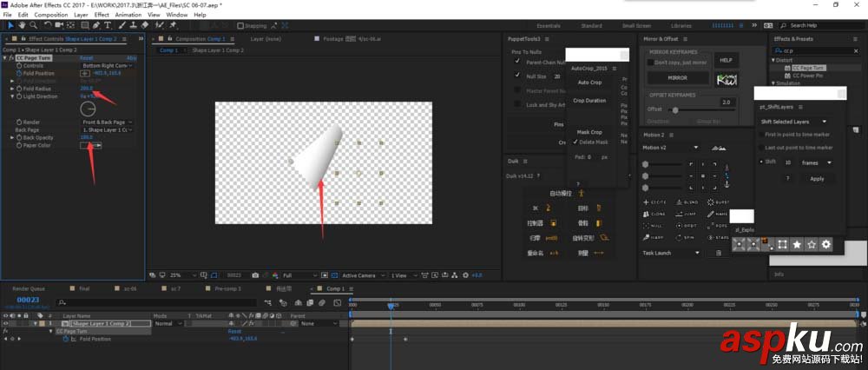Screen dimensions: 868x370
Task: Collapse the Light Direction property
Action: click(13, 96)
